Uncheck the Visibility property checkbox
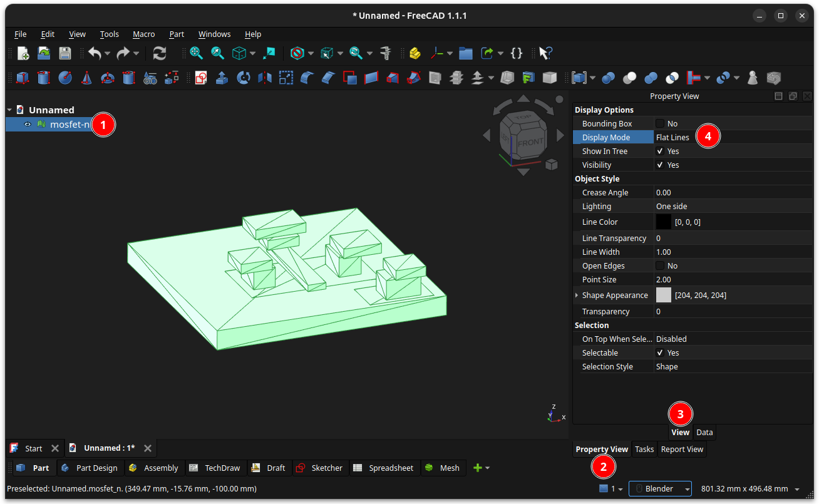 660,165
